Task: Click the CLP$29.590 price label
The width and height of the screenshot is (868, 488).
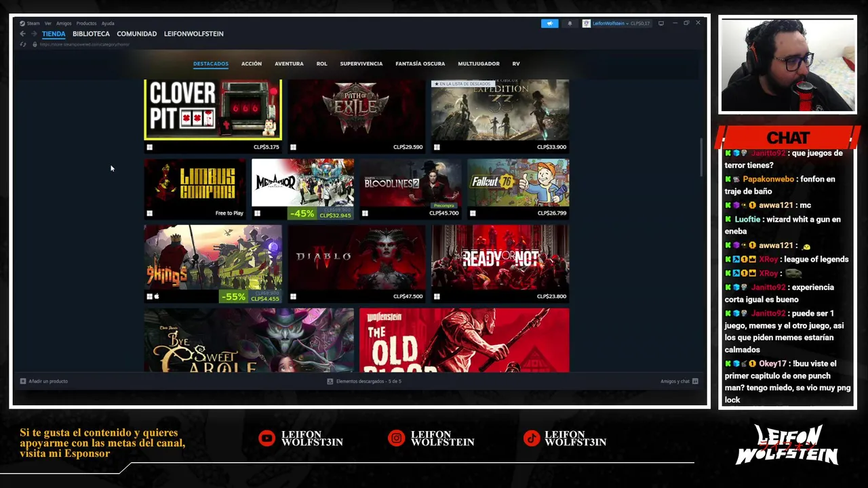Action: coord(408,147)
